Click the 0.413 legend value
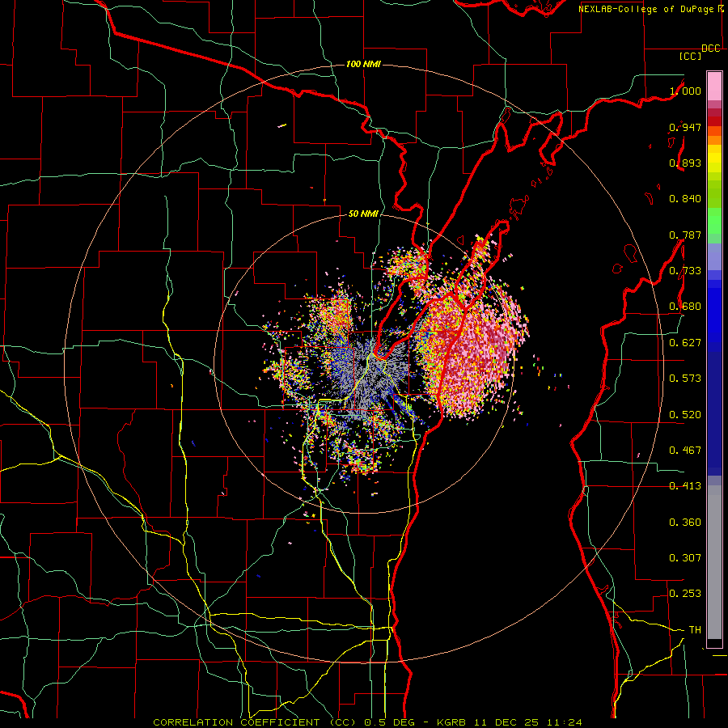This screenshot has width=728, height=728. 685,485
